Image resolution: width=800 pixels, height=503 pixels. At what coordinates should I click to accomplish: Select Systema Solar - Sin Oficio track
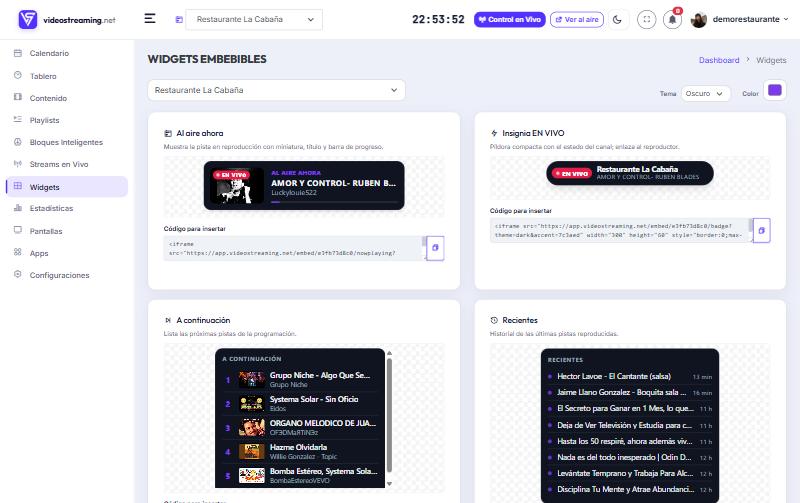click(301, 404)
